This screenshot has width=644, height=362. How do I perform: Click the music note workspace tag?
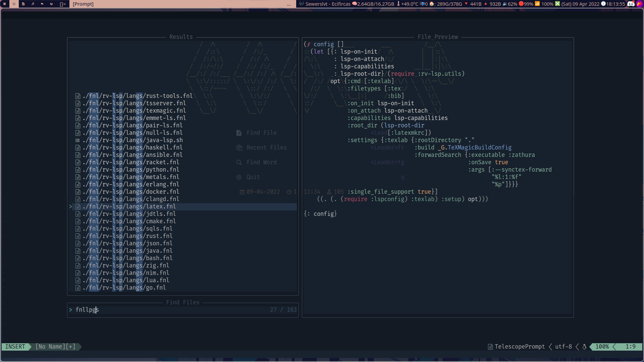pyautogui.click(x=33, y=4)
